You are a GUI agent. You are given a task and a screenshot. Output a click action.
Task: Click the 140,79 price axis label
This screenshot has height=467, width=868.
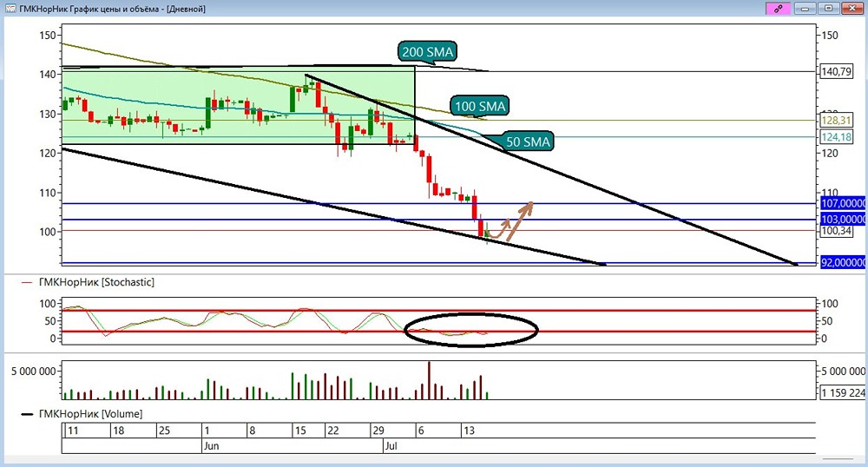836,71
